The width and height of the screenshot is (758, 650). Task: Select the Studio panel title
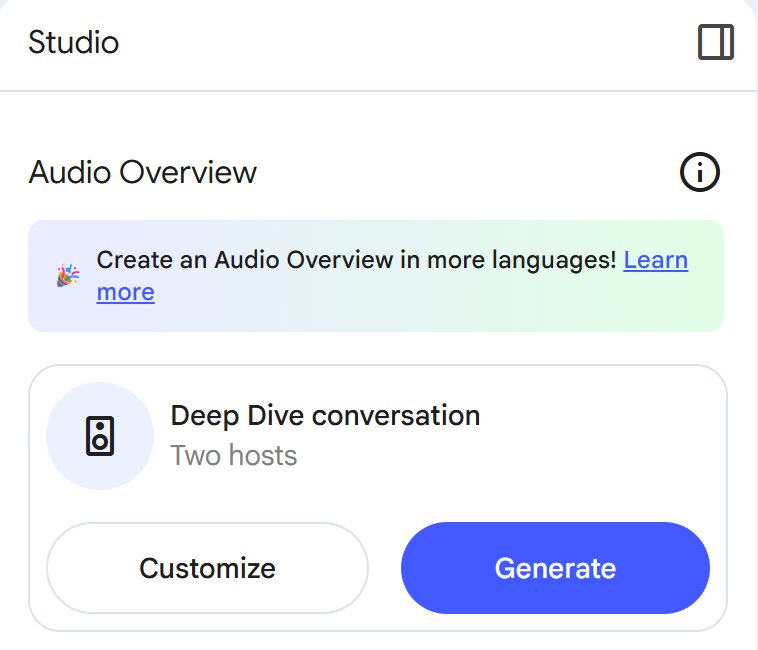coord(73,42)
